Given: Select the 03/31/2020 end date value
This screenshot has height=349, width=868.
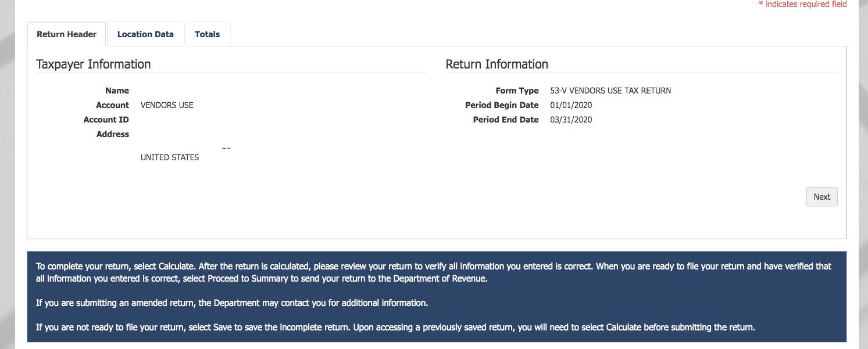Looking at the screenshot, I should click(571, 120).
